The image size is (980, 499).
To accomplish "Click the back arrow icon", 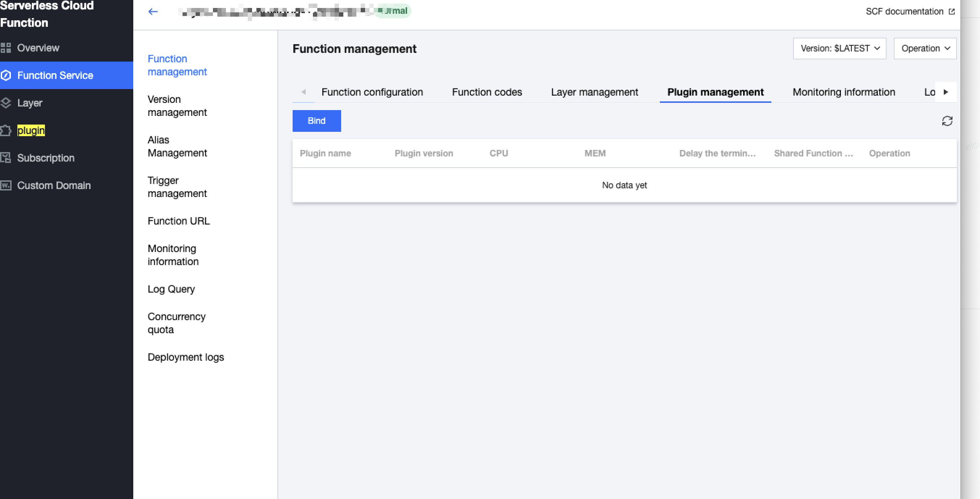I will [153, 12].
